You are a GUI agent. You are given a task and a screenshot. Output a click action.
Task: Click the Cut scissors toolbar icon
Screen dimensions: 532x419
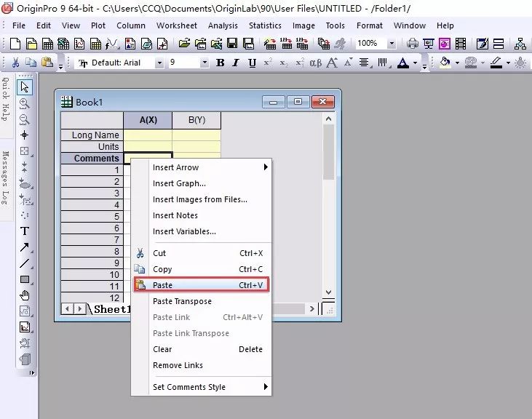point(15,63)
